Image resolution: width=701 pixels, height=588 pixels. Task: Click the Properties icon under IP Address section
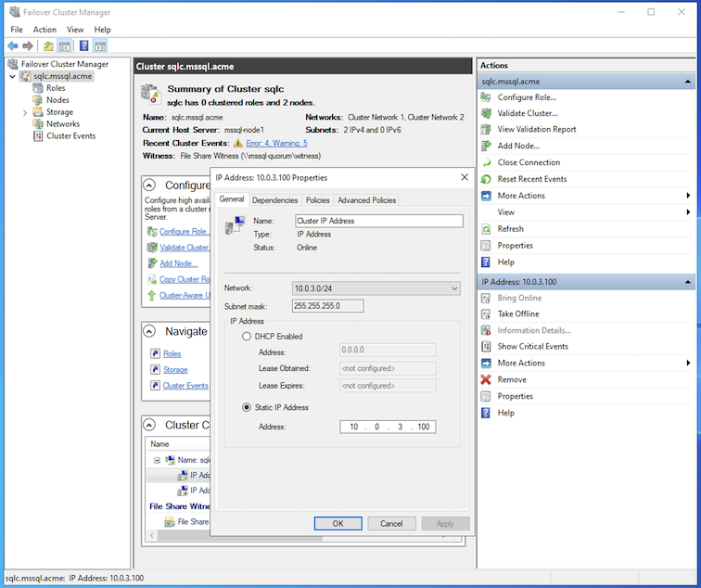[x=486, y=396]
